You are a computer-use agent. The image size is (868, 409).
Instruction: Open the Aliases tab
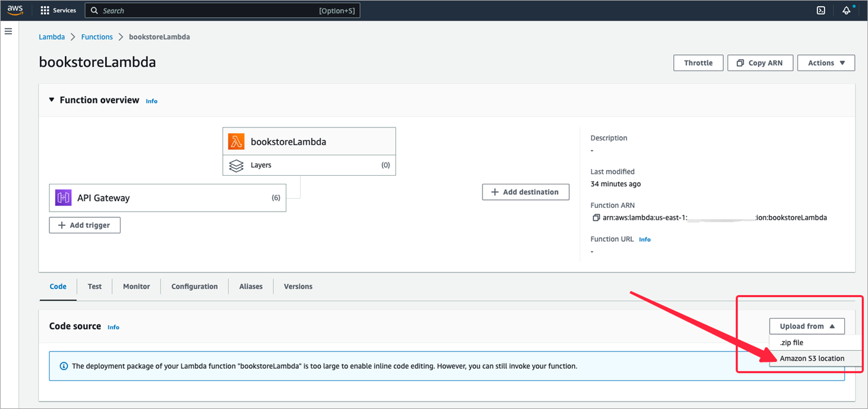(x=251, y=286)
